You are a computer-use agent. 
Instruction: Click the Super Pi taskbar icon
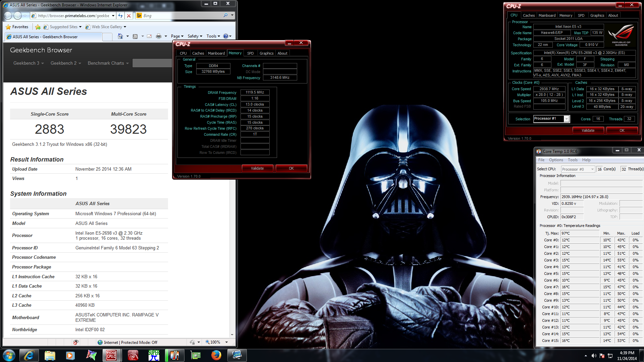click(154, 355)
